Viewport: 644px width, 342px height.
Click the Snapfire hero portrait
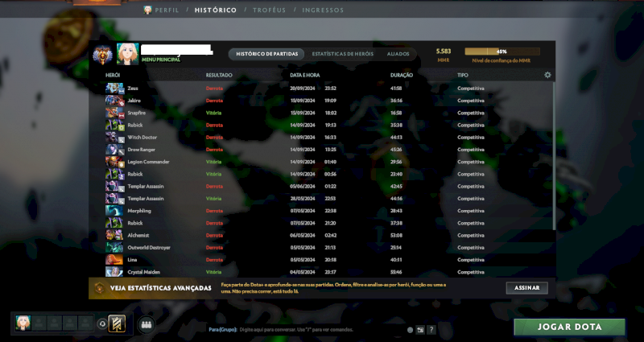114,113
